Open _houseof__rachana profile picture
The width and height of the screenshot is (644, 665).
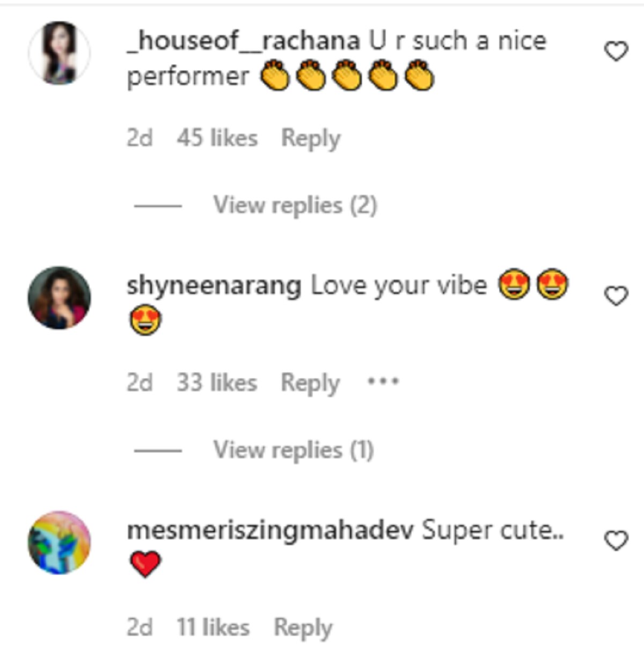pyautogui.click(x=59, y=53)
